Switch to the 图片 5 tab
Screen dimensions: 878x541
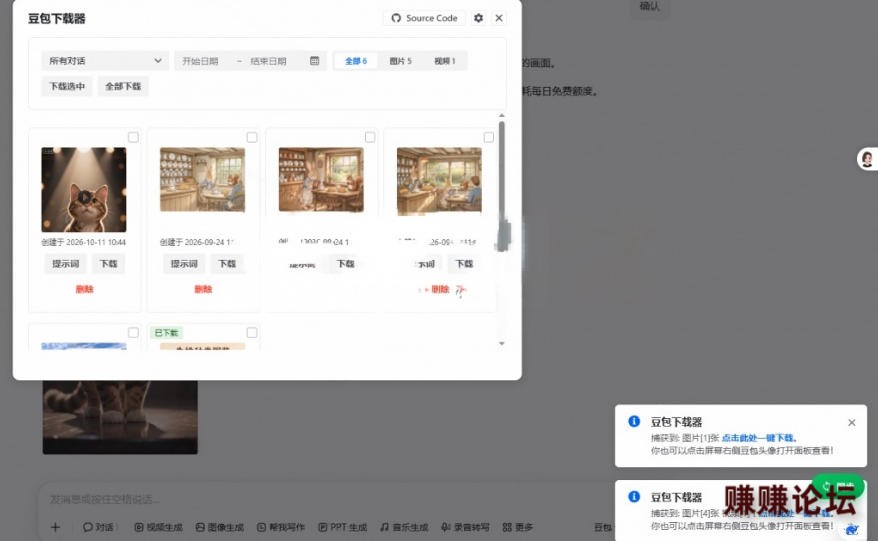(x=400, y=60)
